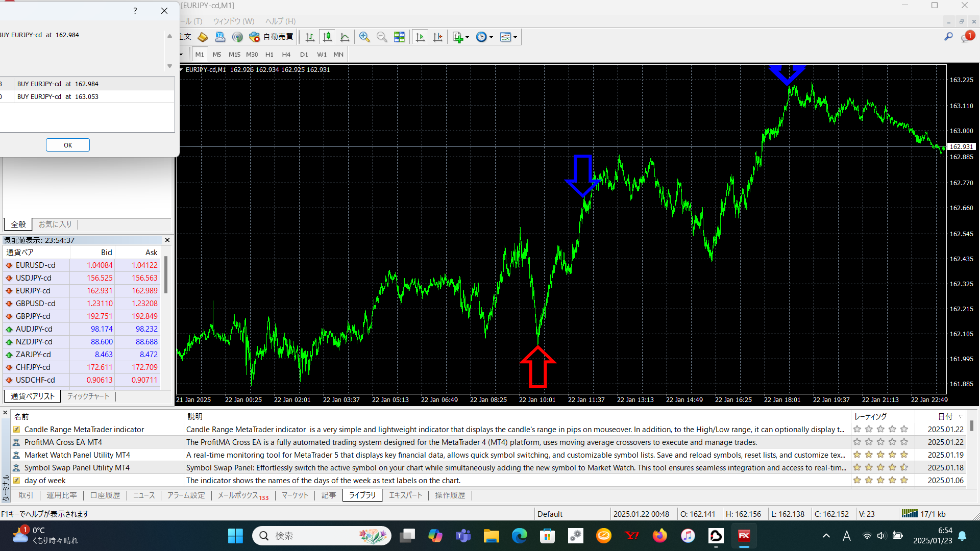Click the Market Watch vertical scrollbar
The height and width of the screenshot is (551, 980).
coord(166,275)
